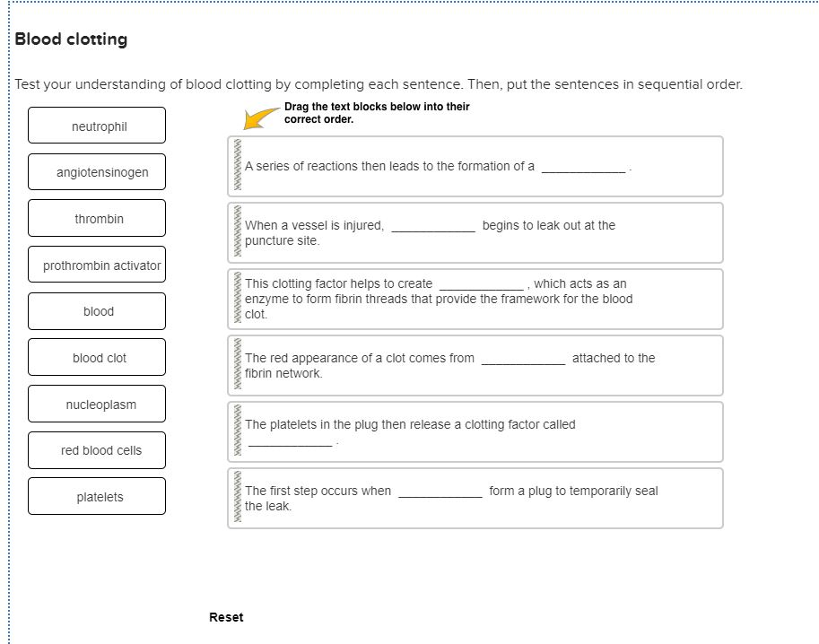Select the red blood cells answer block
Image resolution: width=819 pixels, height=644 pixels.
[x=97, y=449]
